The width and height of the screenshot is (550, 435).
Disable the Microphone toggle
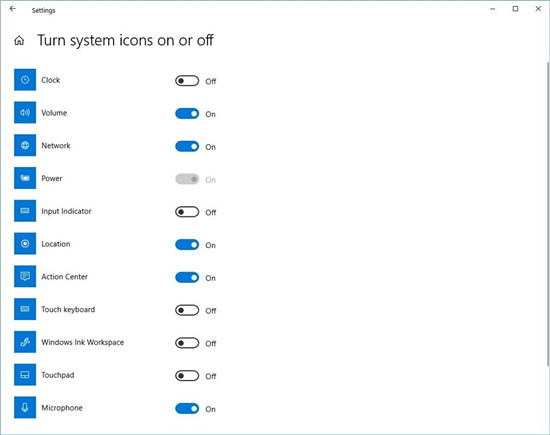pos(187,409)
